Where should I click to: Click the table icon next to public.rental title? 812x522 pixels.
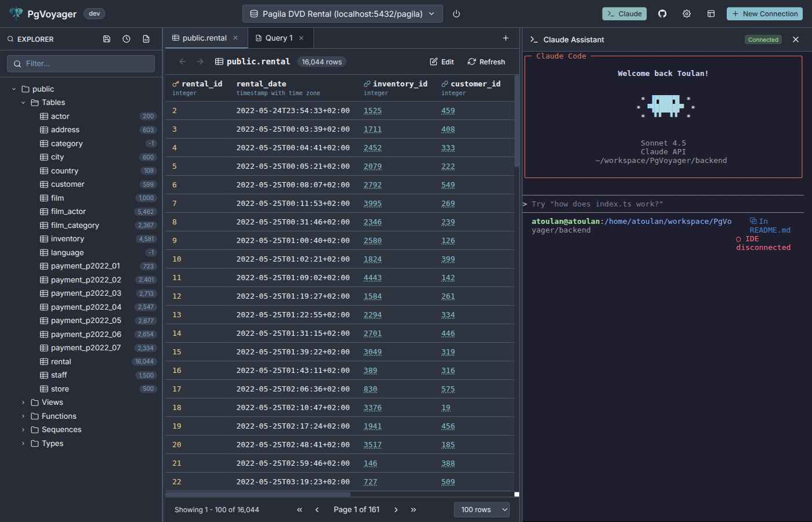click(219, 61)
